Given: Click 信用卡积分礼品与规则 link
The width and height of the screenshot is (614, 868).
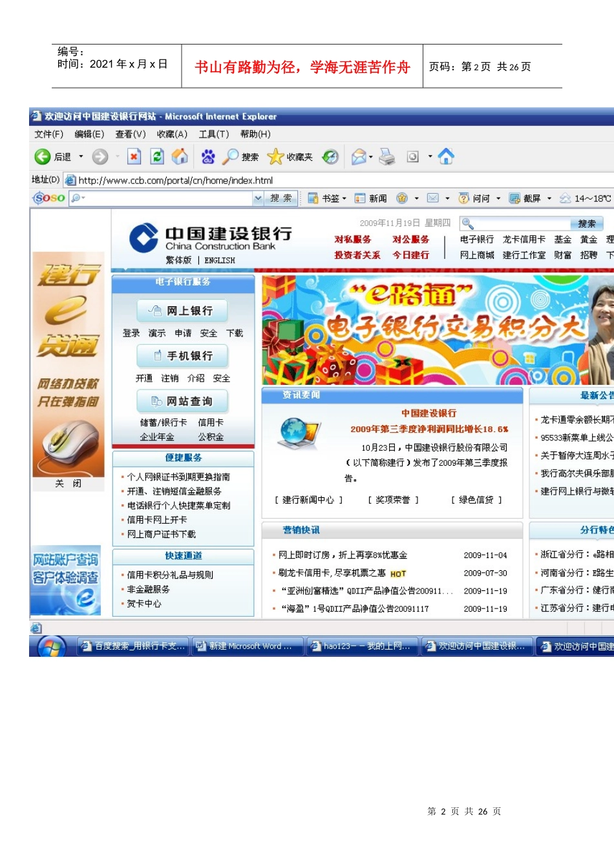Looking at the screenshot, I should (170, 575).
